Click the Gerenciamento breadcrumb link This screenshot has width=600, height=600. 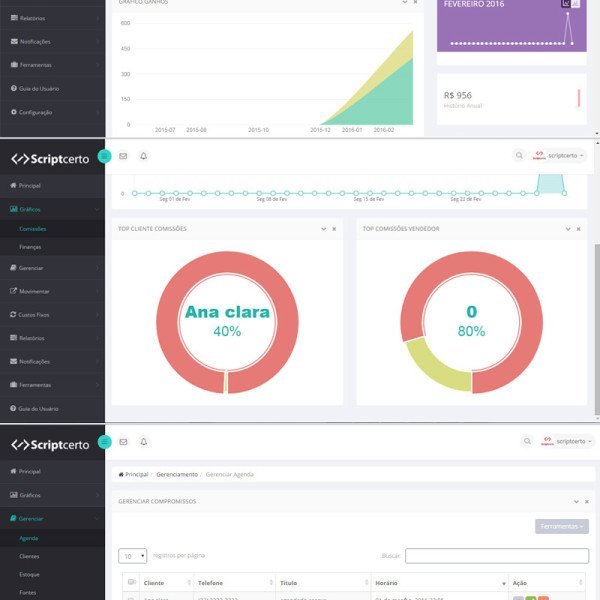(177, 474)
